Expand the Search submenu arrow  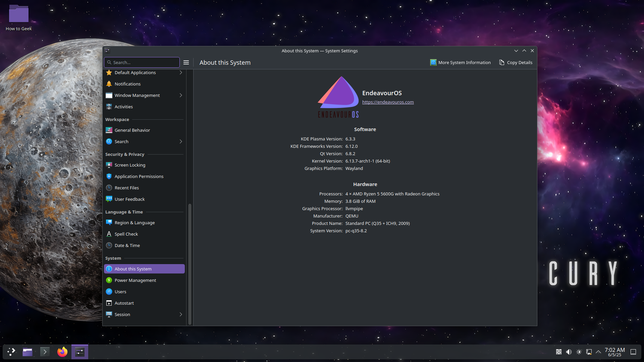coord(181,142)
